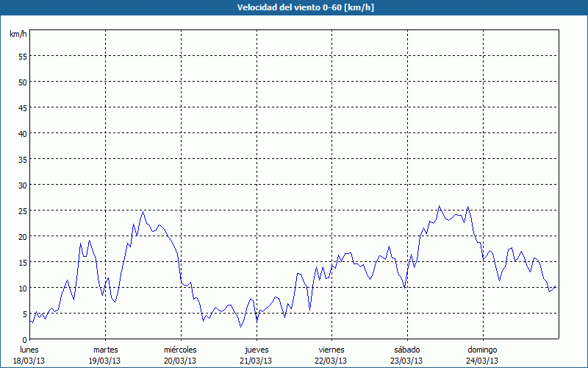This screenshot has width=588, height=368.
Task: Select the 'viernes' day label
Action: (331, 350)
